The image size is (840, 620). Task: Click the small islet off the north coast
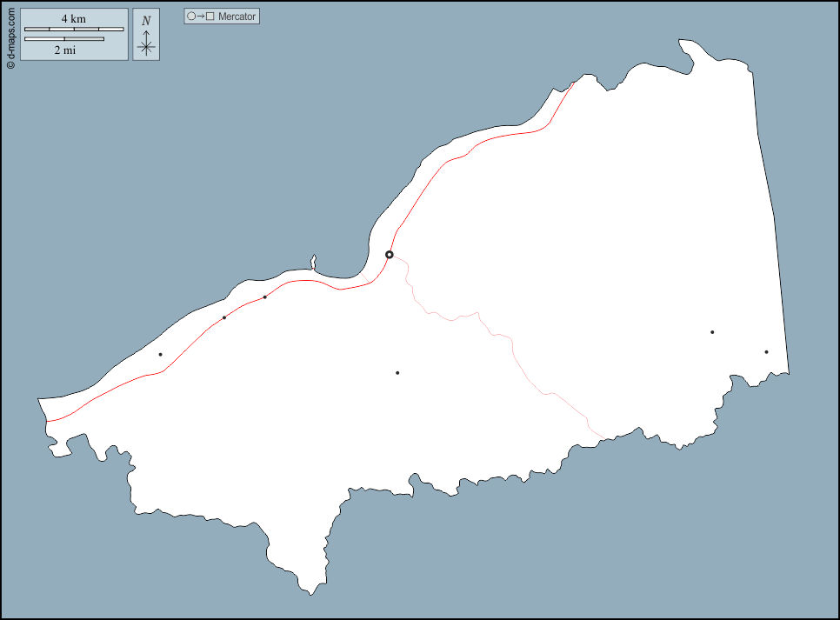(313, 262)
